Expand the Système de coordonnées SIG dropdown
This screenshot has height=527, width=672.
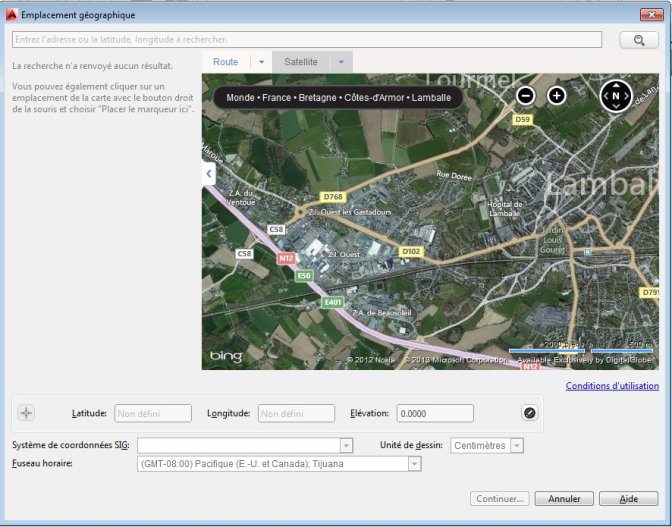tap(346, 445)
